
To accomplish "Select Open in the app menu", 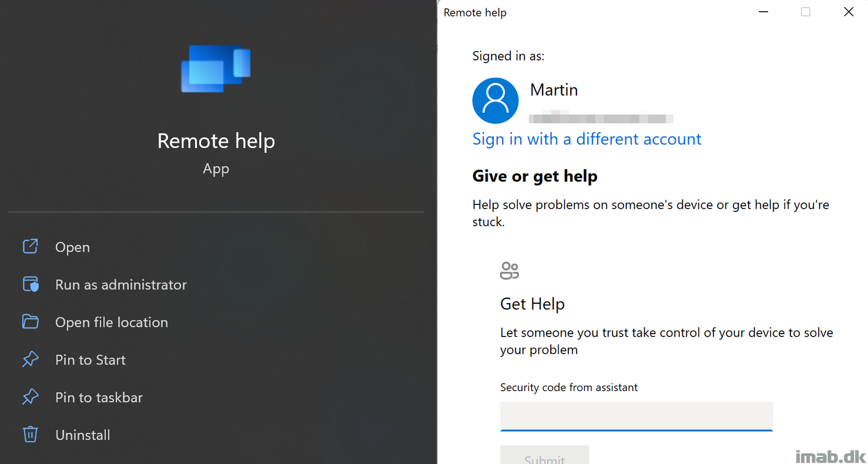I will pos(72,247).
